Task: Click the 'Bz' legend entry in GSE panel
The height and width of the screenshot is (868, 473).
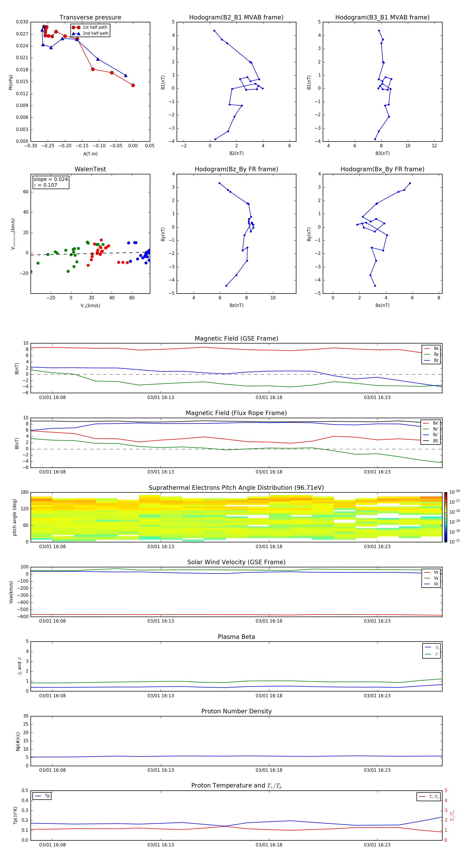Action: [431, 360]
